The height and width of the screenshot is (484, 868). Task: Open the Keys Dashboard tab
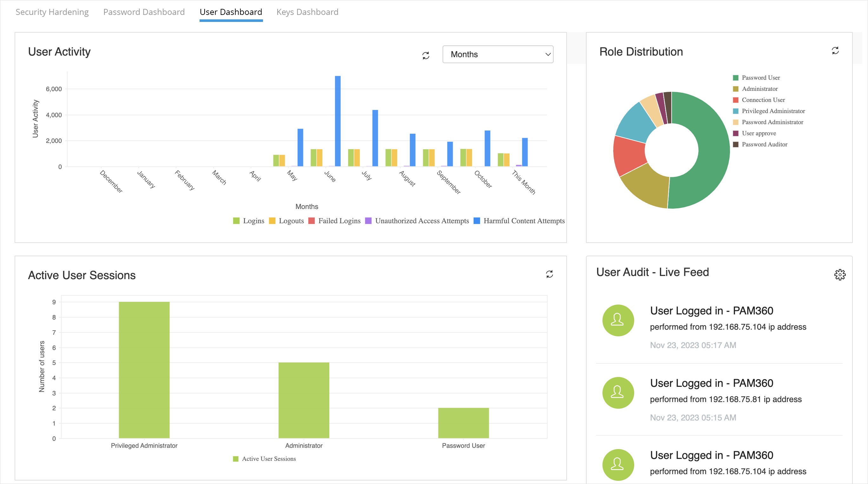307,12
